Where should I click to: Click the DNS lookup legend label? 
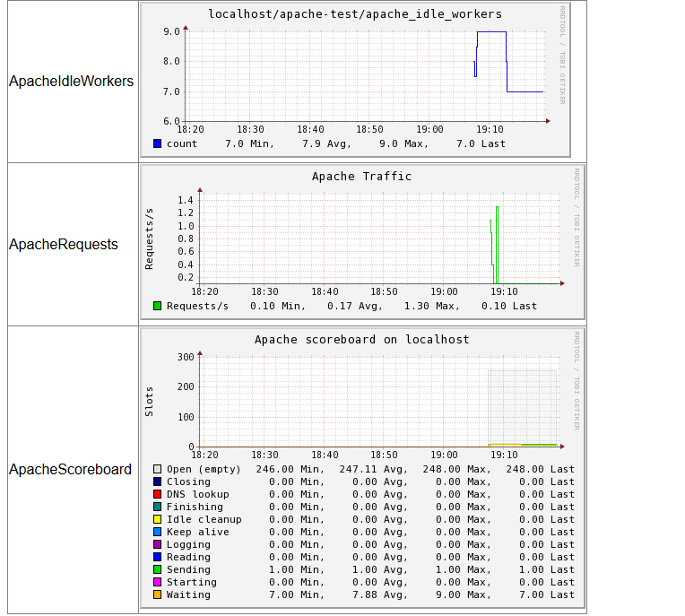click(x=198, y=495)
